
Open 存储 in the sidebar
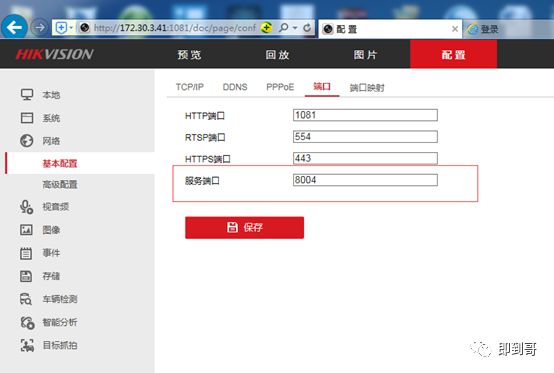click(x=51, y=276)
